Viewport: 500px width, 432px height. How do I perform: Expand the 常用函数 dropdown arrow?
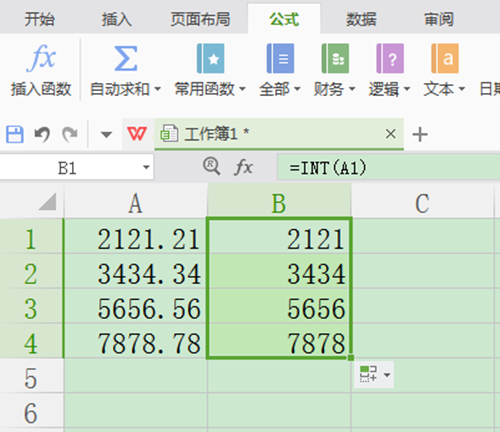click(x=243, y=89)
